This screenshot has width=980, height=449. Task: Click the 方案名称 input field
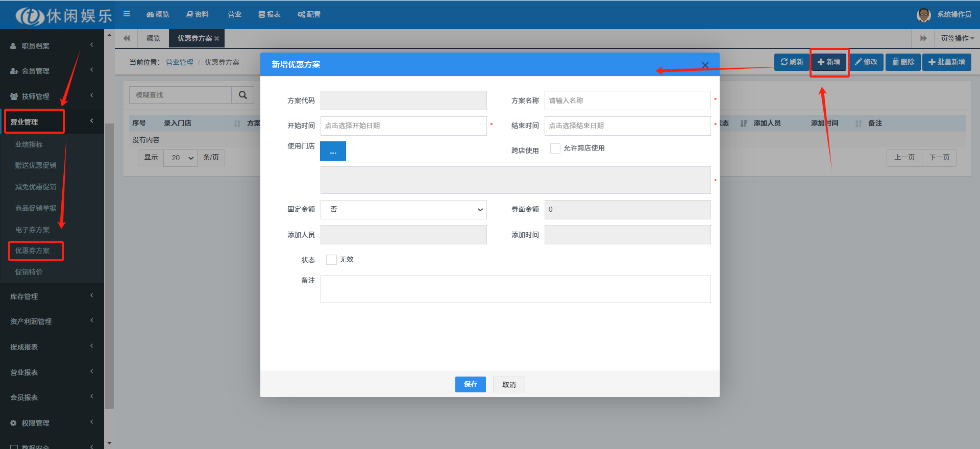click(627, 101)
